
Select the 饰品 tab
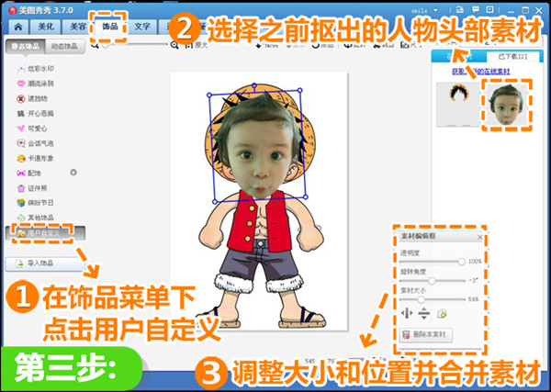[x=110, y=27]
